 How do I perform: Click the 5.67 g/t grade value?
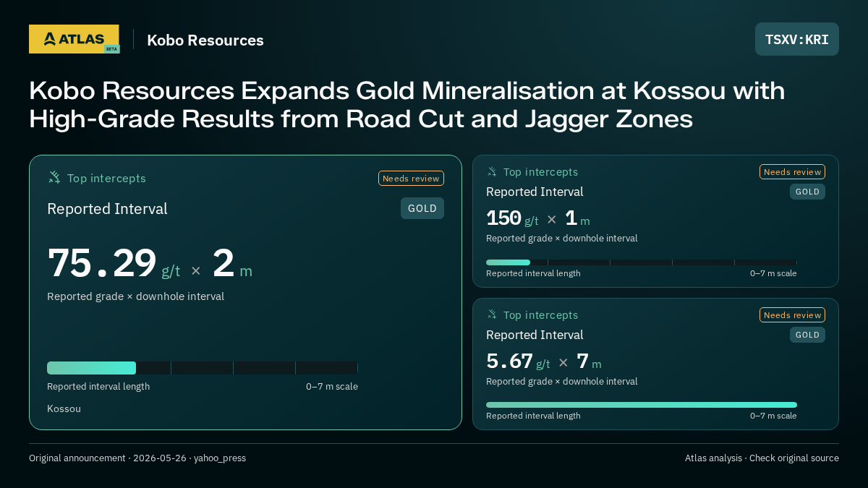(518, 361)
